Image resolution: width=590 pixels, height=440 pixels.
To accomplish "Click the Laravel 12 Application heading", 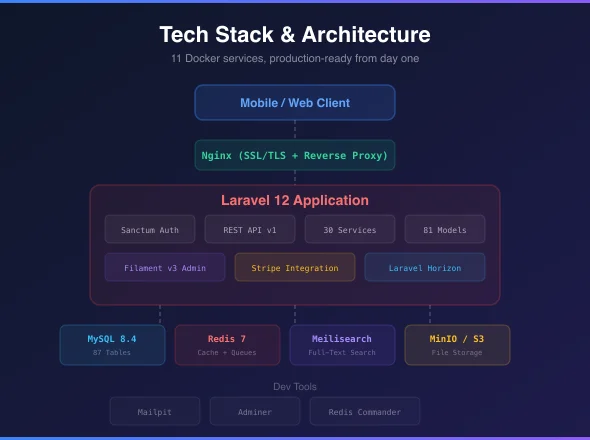I will point(295,200).
